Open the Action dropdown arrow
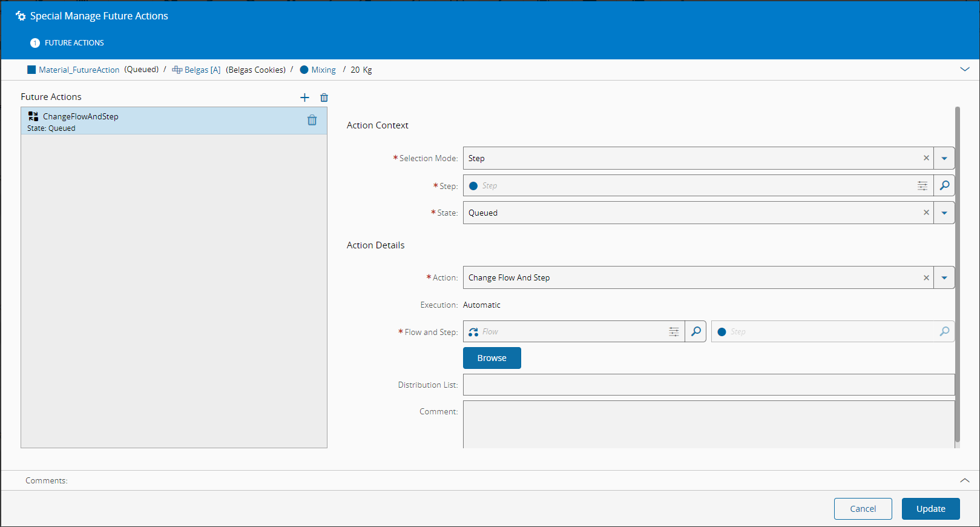 [944, 277]
